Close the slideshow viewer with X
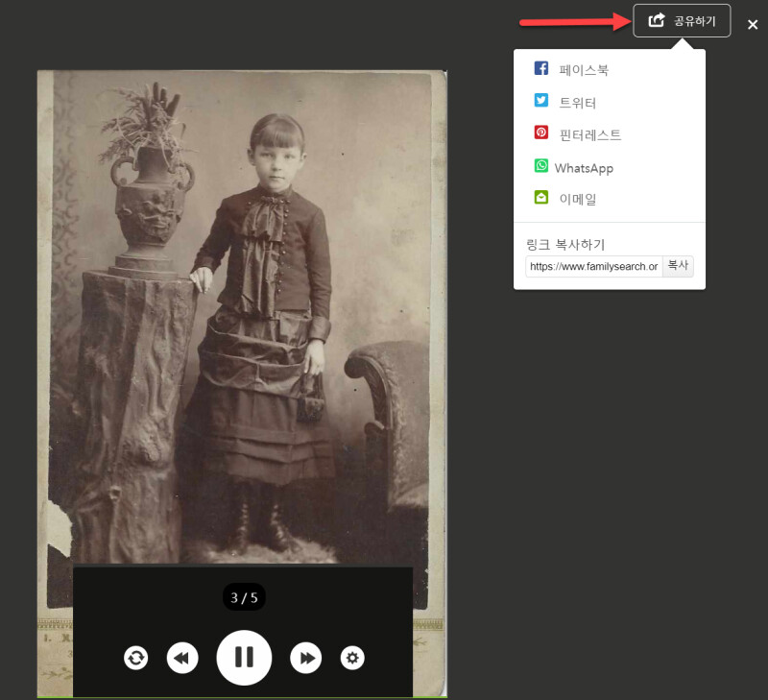Screen dimensions: 768x700 coord(753,25)
